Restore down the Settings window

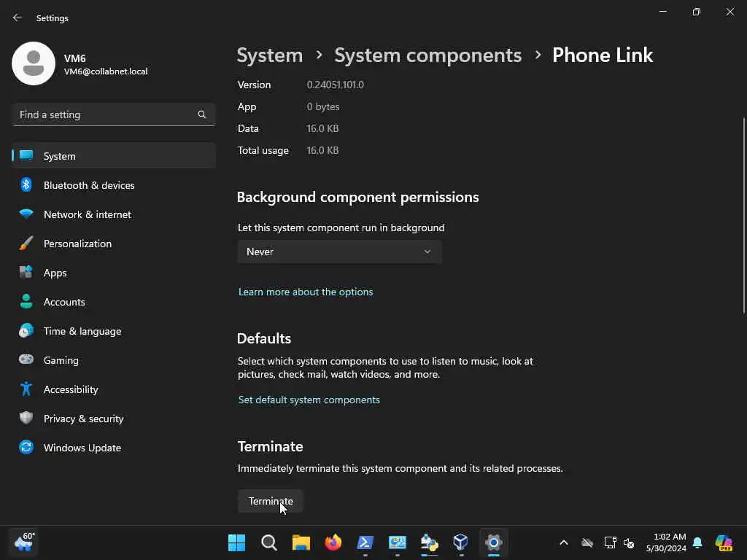(696, 12)
